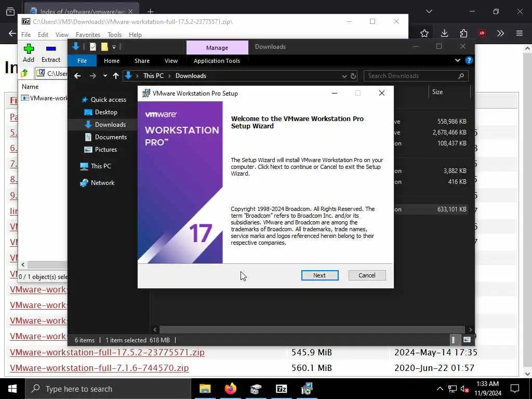The image size is (532, 399).
Task: Click the Add icon in 7-Zip
Action: [x=29, y=54]
